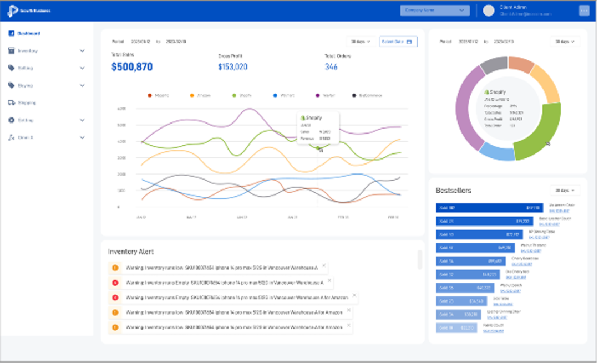This screenshot has height=364, width=599.
Task: Click Shopify icon in donut center
Action: [486, 92]
